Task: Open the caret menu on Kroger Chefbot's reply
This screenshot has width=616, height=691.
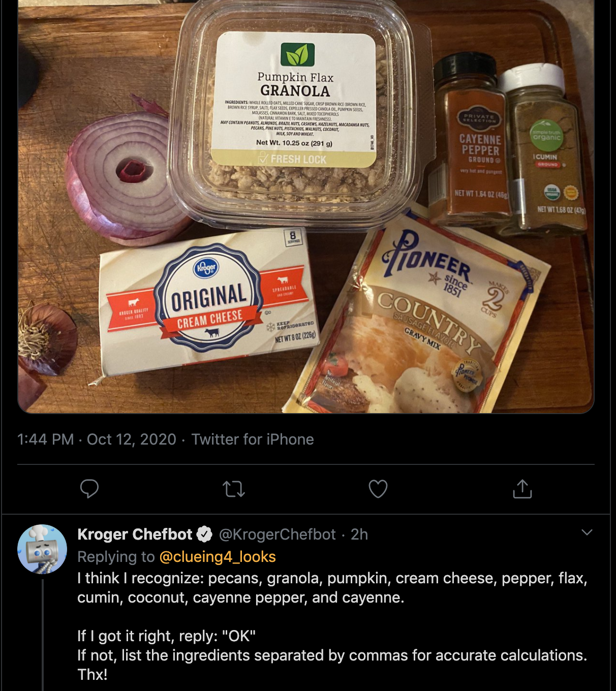Action: pyautogui.click(x=587, y=532)
